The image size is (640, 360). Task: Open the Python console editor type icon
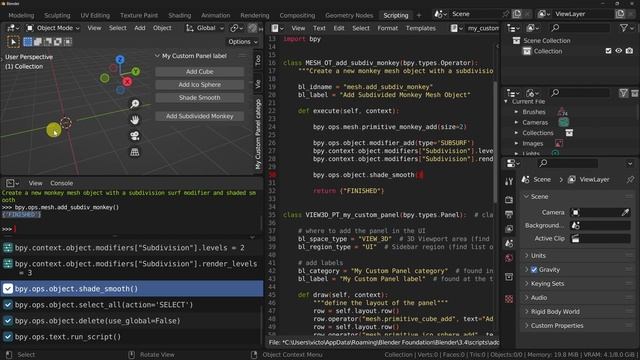12,183
